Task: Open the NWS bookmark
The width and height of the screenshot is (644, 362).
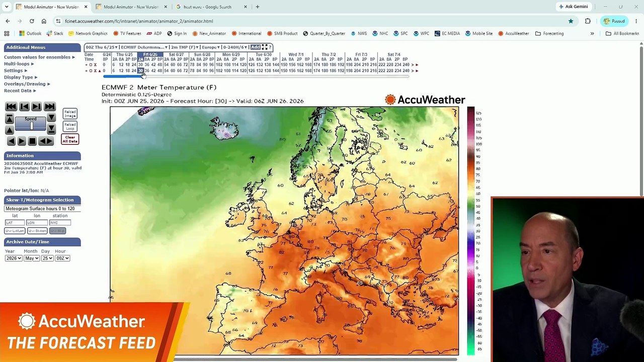Action: [x=358, y=33]
